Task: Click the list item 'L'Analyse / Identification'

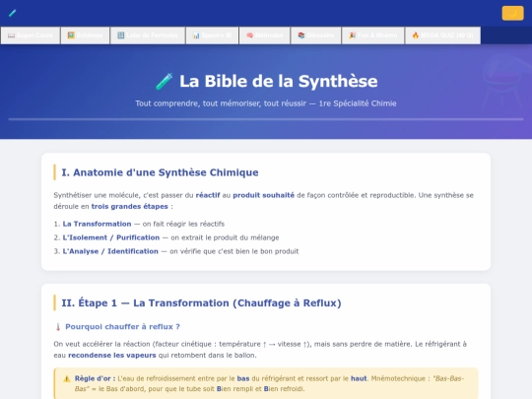Action: [x=110, y=251]
